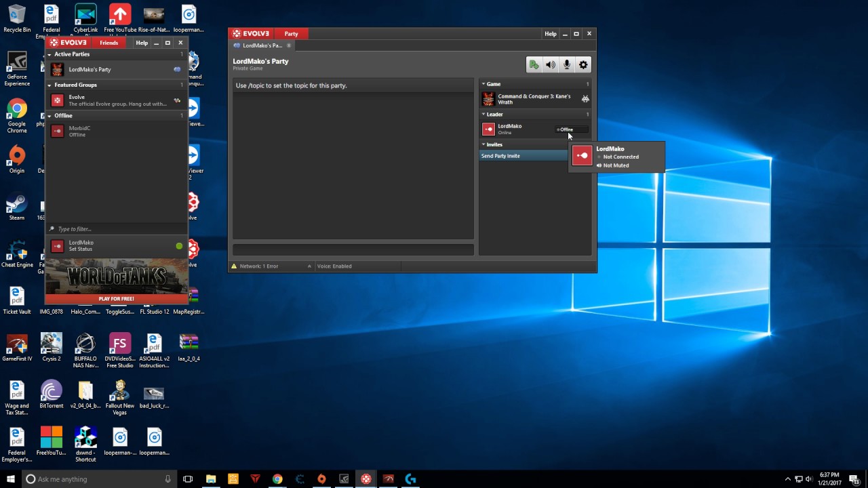The width and height of the screenshot is (868, 488).
Task: Open the GeForce Experience desktop shortcut
Action: 17,68
